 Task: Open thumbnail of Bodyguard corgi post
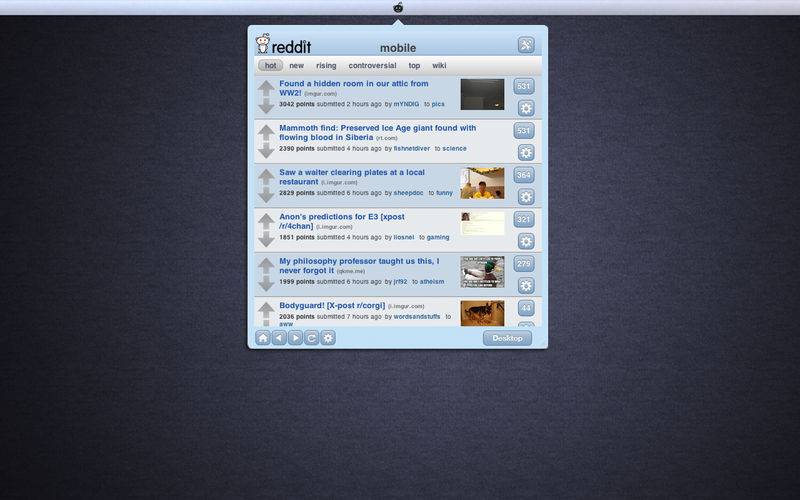pos(482,313)
